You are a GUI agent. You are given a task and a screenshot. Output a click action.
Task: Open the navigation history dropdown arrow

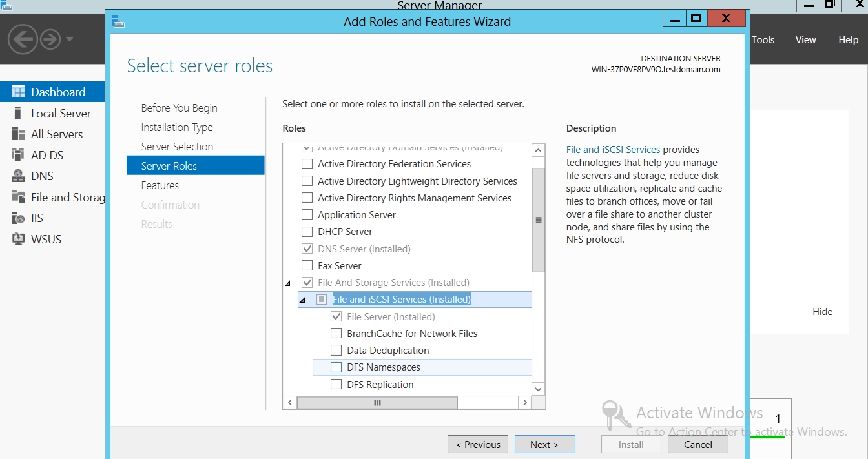(x=70, y=39)
